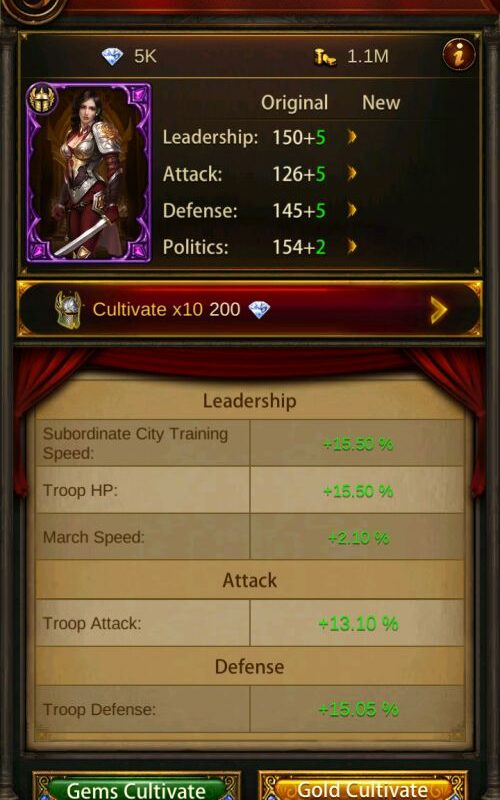This screenshot has width=500, height=800.
Task: Expand the Cultivate x10 arrow
Action: point(438,310)
